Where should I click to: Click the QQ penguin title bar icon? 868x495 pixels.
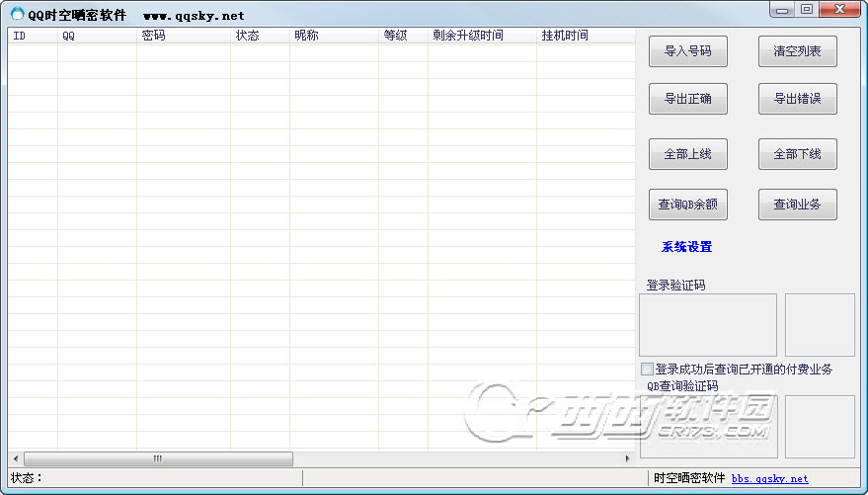[17, 14]
